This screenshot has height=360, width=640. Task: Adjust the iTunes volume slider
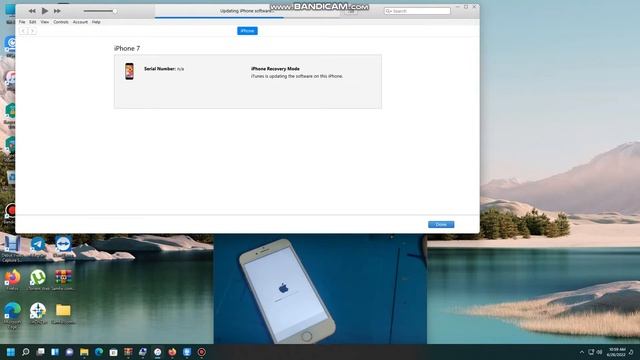tap(100, 11)
